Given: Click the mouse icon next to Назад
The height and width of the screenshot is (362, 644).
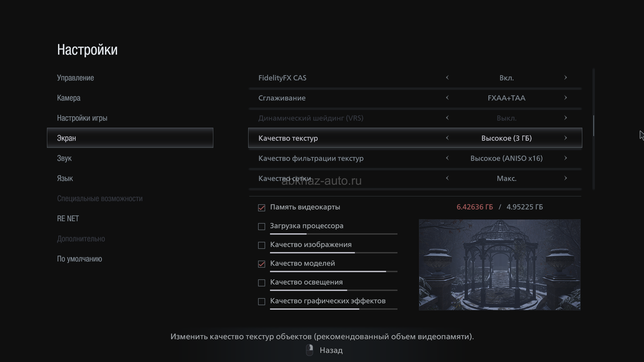Looking at the screenshot, I should click(310, 350).
